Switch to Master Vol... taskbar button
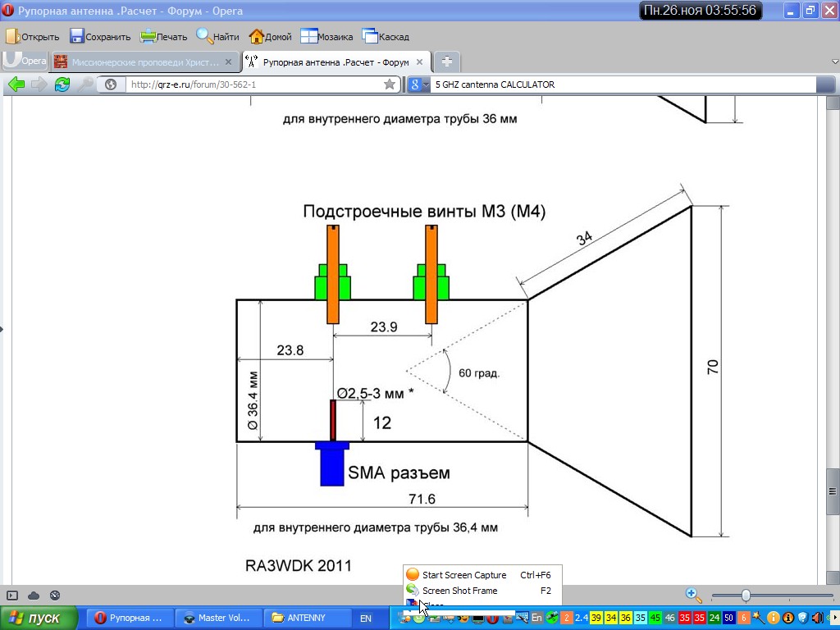Viewport: 840px width, 630px height. (220, 618)
